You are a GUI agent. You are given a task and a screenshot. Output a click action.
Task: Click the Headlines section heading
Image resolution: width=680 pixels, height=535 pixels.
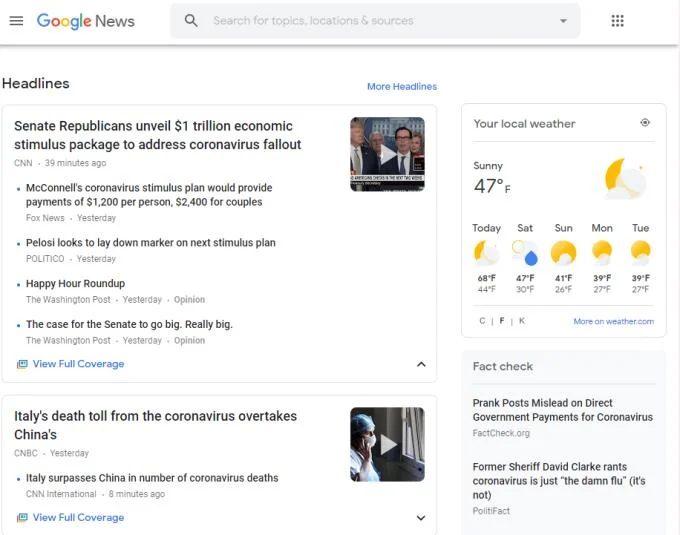[36, 83]
